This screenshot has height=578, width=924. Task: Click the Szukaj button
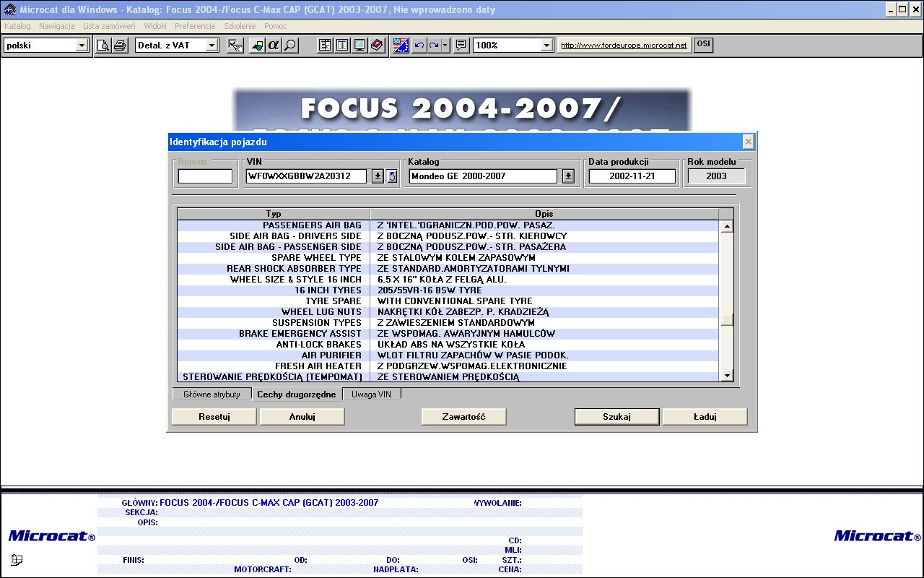click(617, 417)
